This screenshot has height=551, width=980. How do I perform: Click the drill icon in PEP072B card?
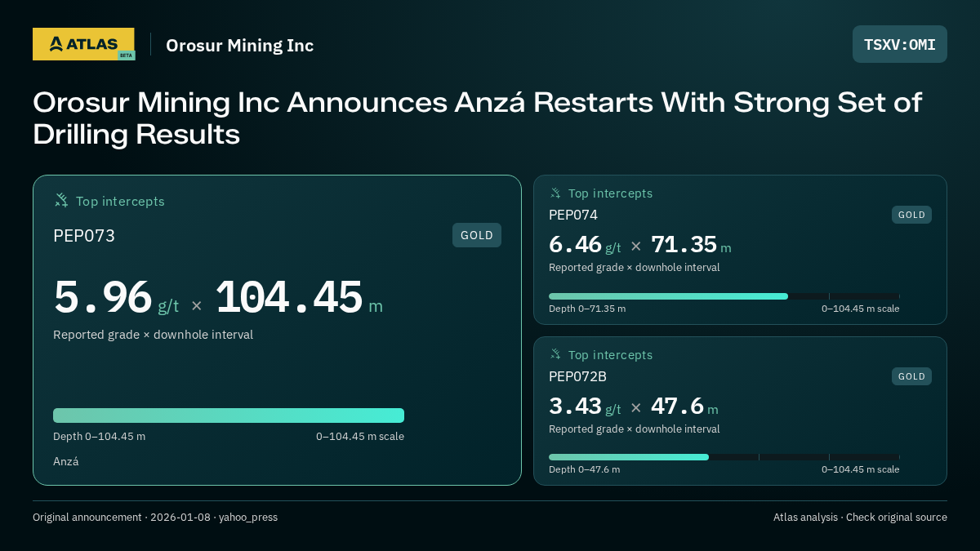(x=555, y=354)
